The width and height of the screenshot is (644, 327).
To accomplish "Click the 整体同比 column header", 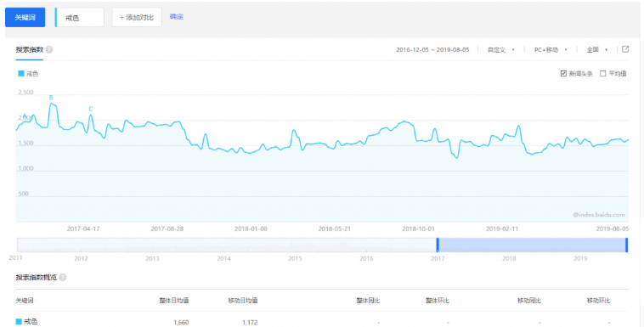I will coord(368,301).
